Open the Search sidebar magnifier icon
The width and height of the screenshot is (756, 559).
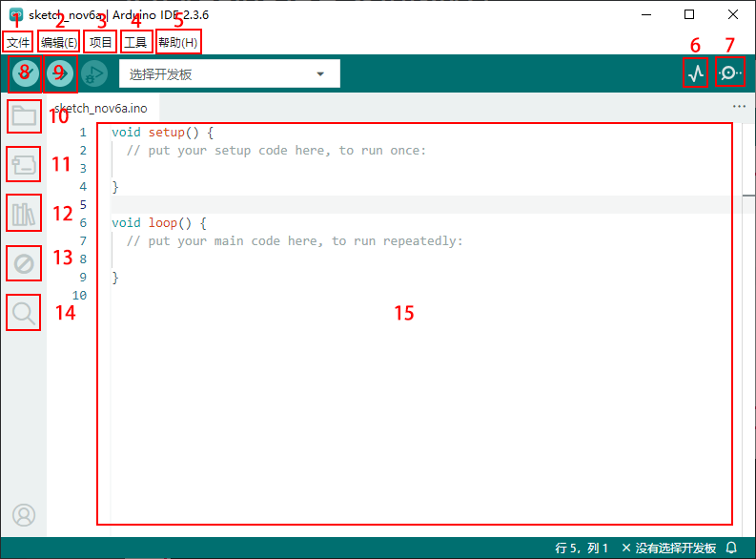24,313
